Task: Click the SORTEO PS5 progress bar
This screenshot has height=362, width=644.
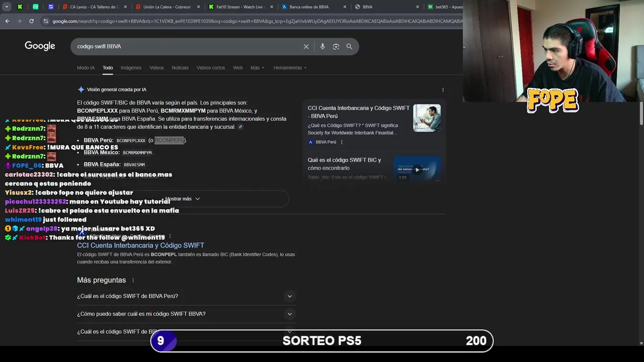Action: click(x=322, y=341)
